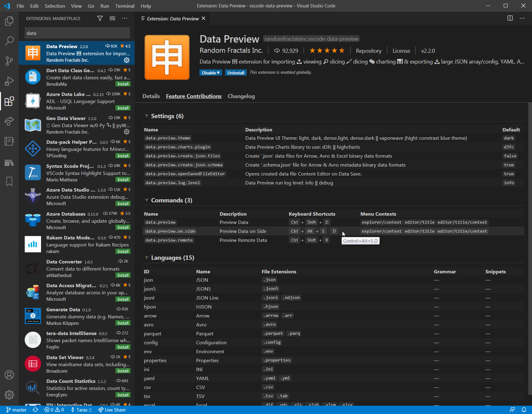The image size is (532, 414).
Task: Click the Random Fractals Inc. publisher link
Action: (231, 51)
